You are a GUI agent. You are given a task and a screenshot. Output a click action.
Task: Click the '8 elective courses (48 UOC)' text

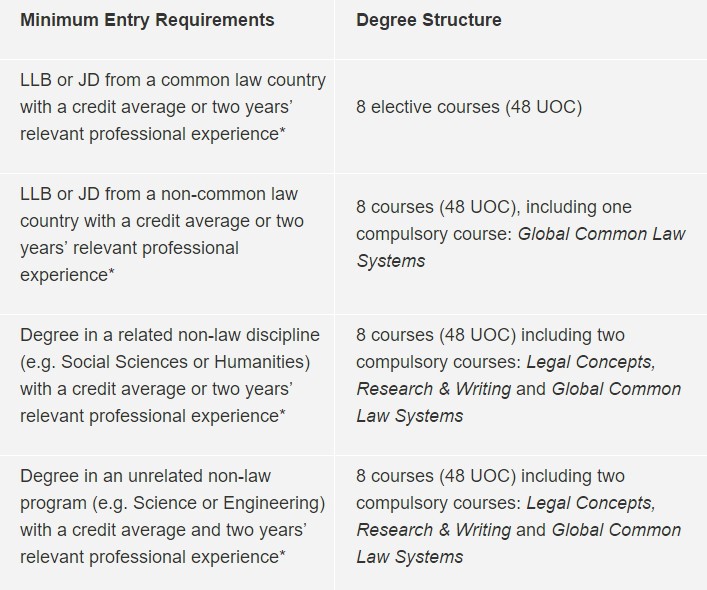pyautogui.click(x=468, y=106)
